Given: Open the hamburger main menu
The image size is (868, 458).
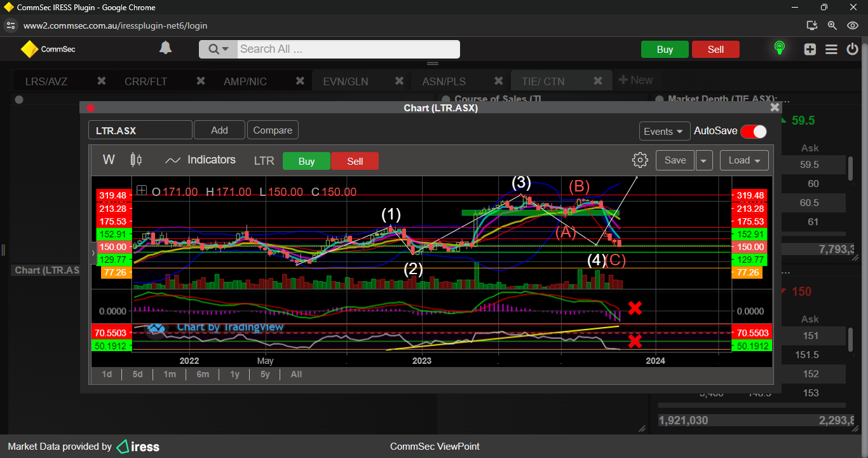Looking at the screenshot, I should tap(831, 50).
